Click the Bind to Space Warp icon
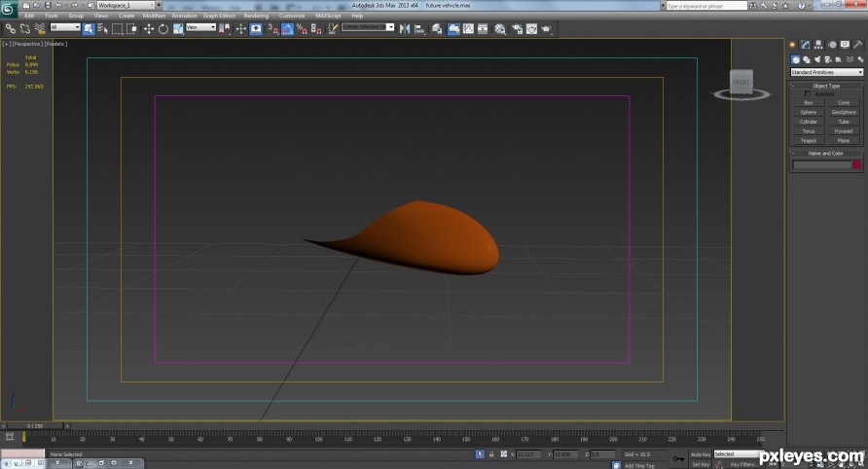This screenshot has width=868, height=469. click(40, 28)
